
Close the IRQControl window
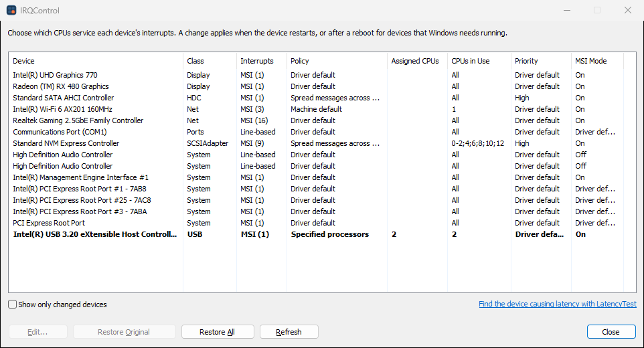point(627,10)
